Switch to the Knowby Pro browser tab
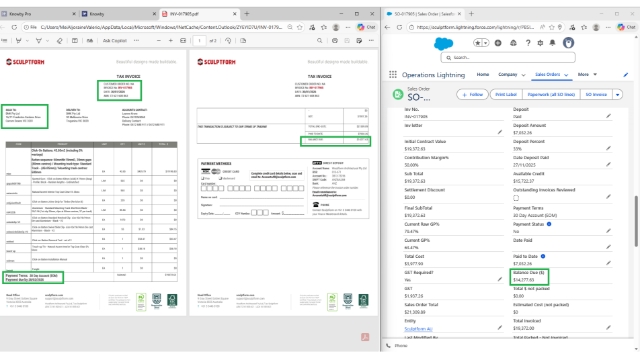 click(39, 14)
